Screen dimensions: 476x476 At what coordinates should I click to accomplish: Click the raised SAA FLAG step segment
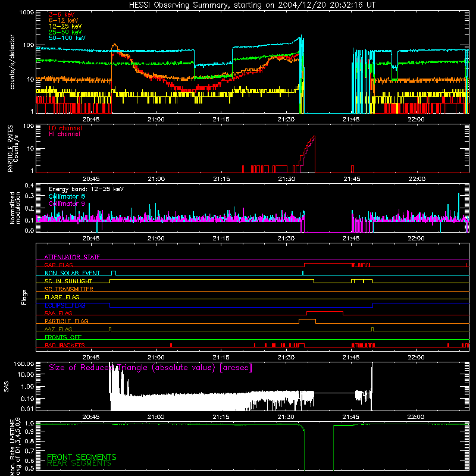coord(325,312)
